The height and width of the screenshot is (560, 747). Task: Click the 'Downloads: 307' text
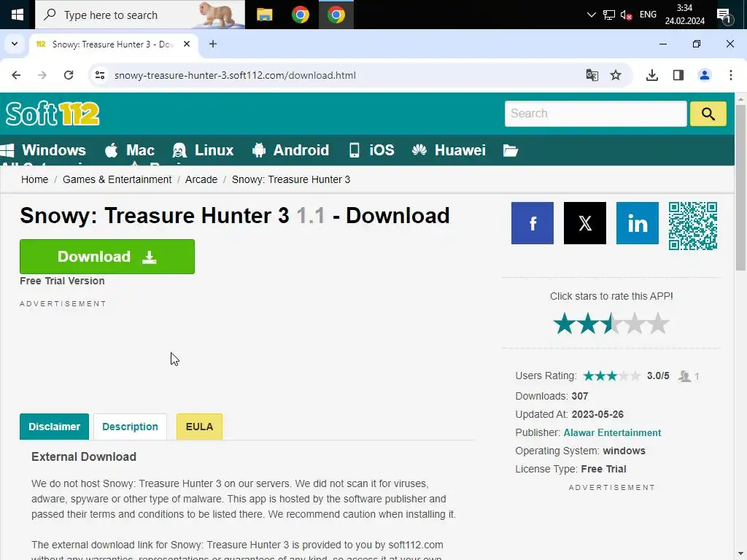point(551,396)
